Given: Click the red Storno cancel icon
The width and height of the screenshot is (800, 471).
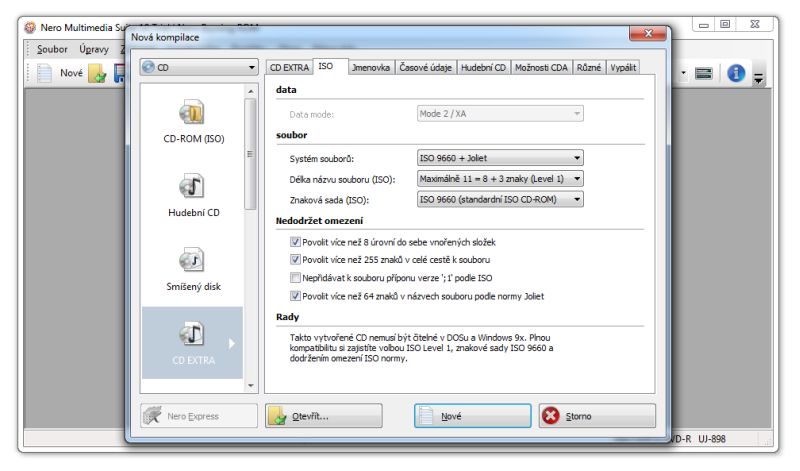Looking at the screenshot, I should tap(551, 416).
